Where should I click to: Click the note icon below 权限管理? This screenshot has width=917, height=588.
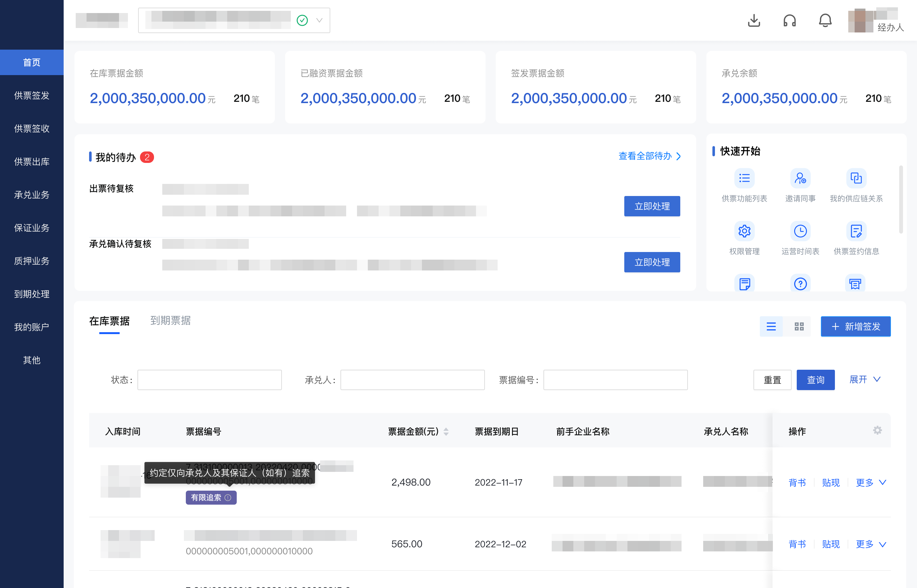pos(744,283)
